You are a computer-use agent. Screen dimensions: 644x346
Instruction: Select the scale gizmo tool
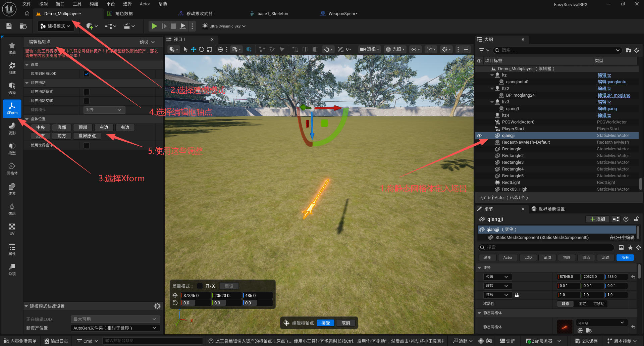[x=210, y=49]
